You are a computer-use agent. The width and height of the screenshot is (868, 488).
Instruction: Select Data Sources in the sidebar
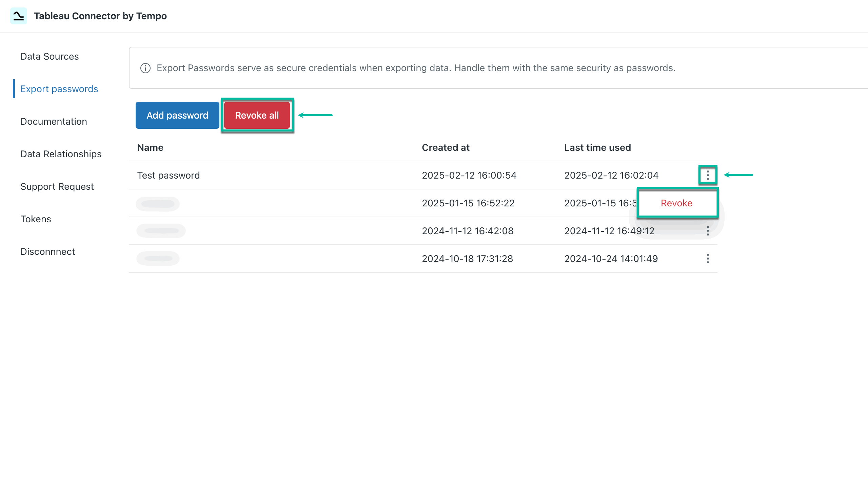[x=50, y=56]
